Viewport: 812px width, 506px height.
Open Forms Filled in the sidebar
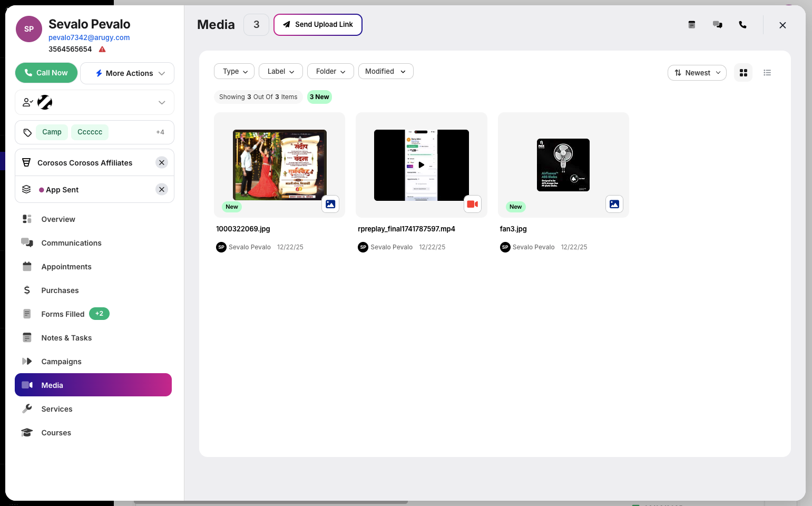(93, 314)
